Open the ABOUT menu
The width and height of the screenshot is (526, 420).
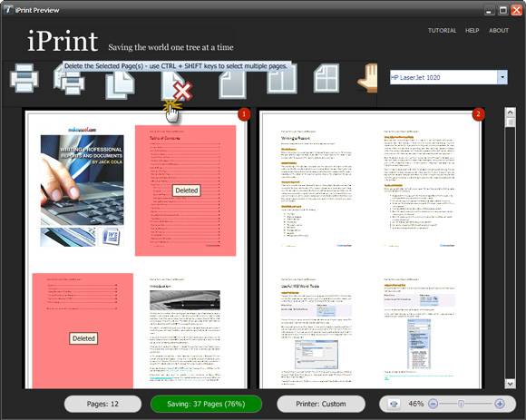499,31
